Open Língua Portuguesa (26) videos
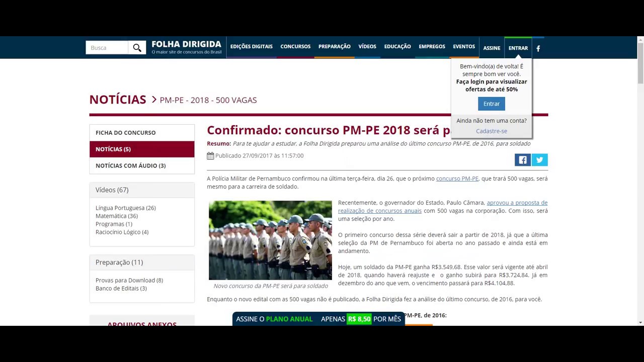 126,208
